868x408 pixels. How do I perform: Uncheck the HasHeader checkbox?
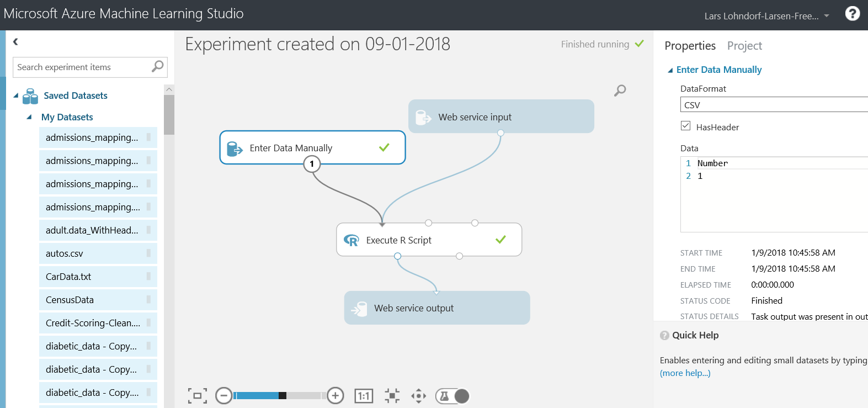pyautogui.click(x=686, y=126)
